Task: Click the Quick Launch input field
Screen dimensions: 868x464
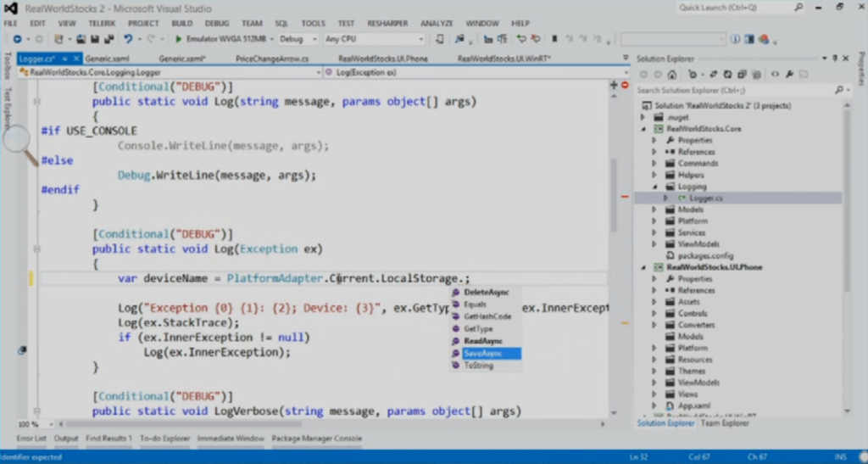Action: tap(733, 7)
